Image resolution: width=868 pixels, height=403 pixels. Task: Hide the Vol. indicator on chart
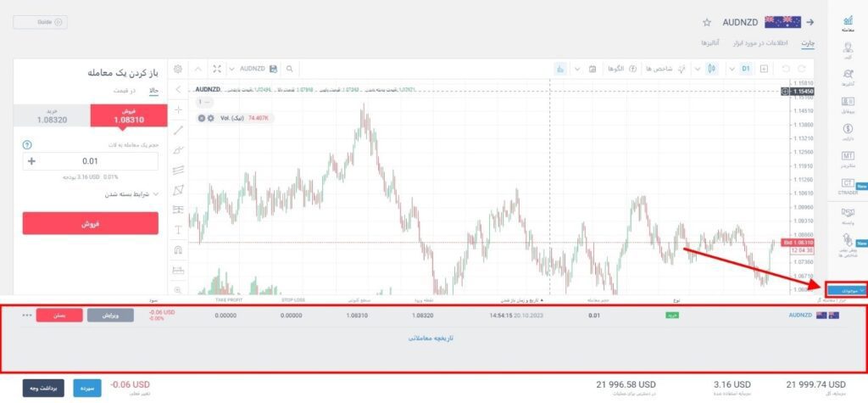point(202,118)
